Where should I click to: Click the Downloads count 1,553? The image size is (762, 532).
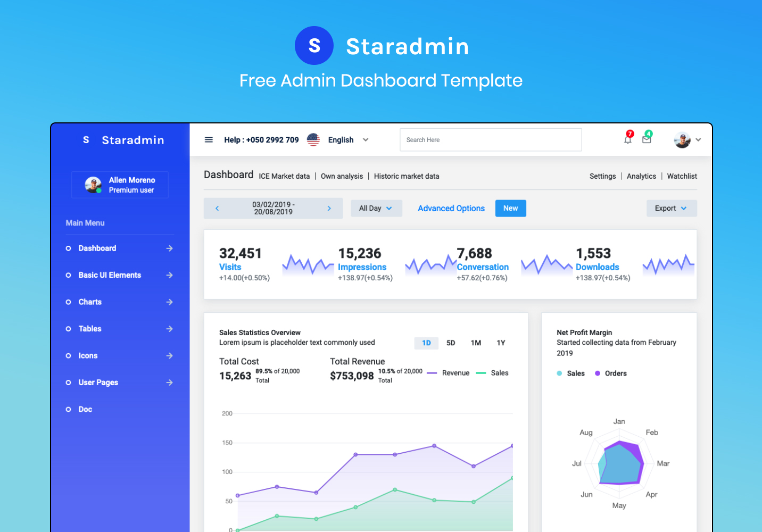593,253
